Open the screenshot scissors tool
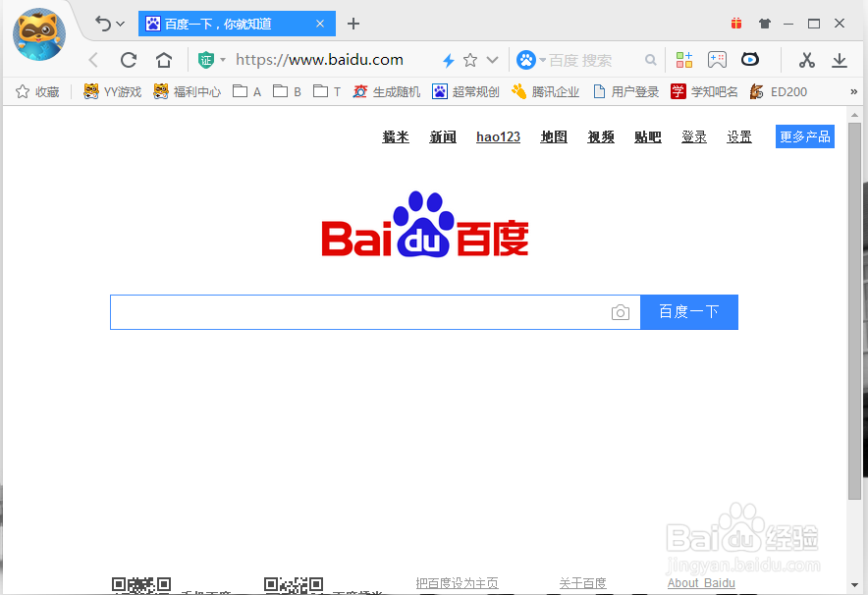The width and height of the screenshot is (868, 595). coord(806,60)
